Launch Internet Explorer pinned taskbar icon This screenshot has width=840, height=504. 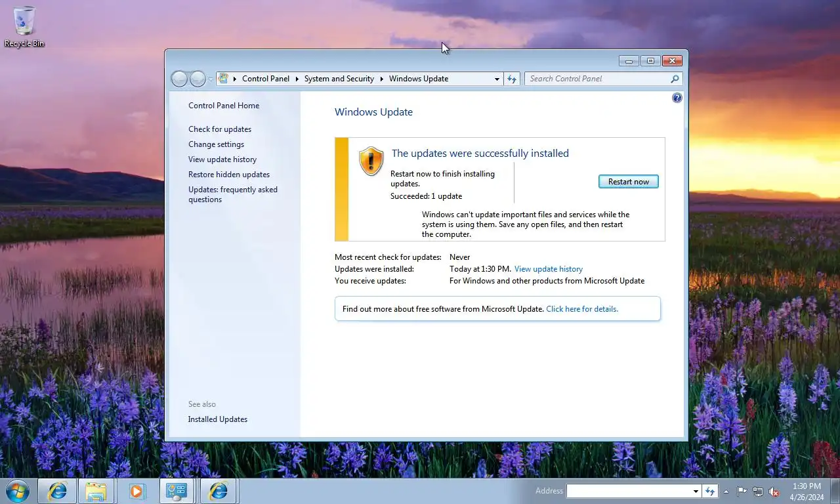(x=58, y=491)
